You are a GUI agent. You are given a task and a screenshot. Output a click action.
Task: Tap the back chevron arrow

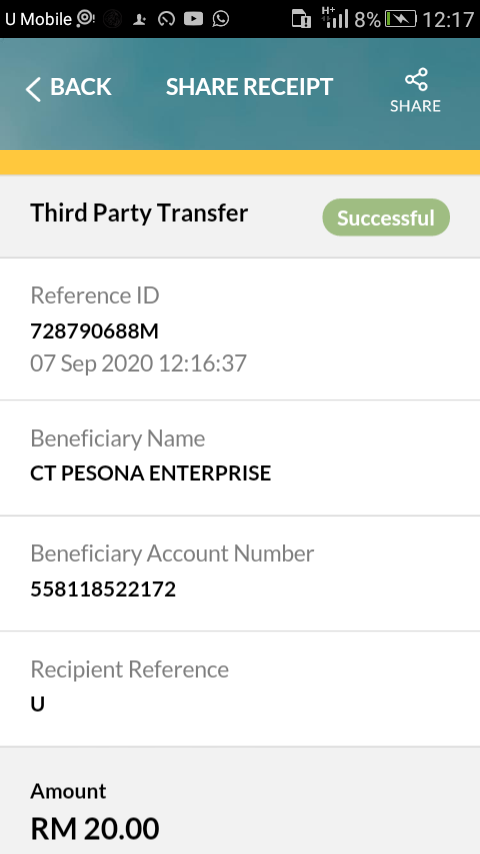click(33, 89)
